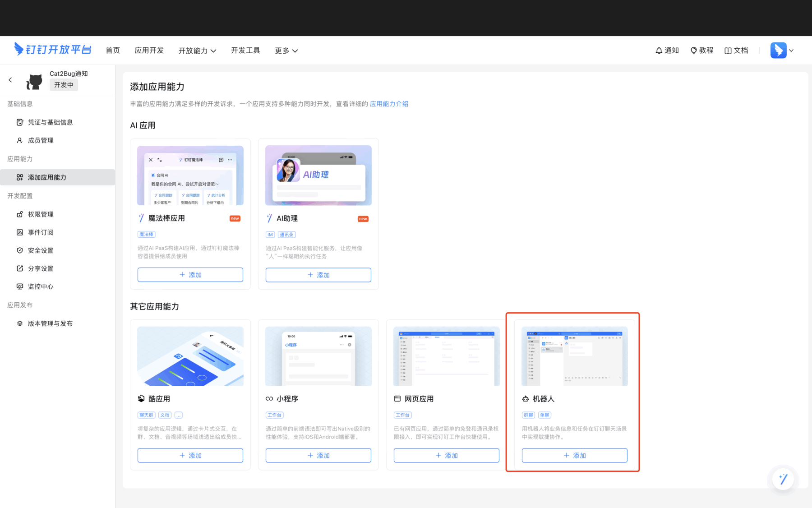This screenshot has height=508, width=812.
Task: Add the 网页应用 capability
Action: point(447,456)
